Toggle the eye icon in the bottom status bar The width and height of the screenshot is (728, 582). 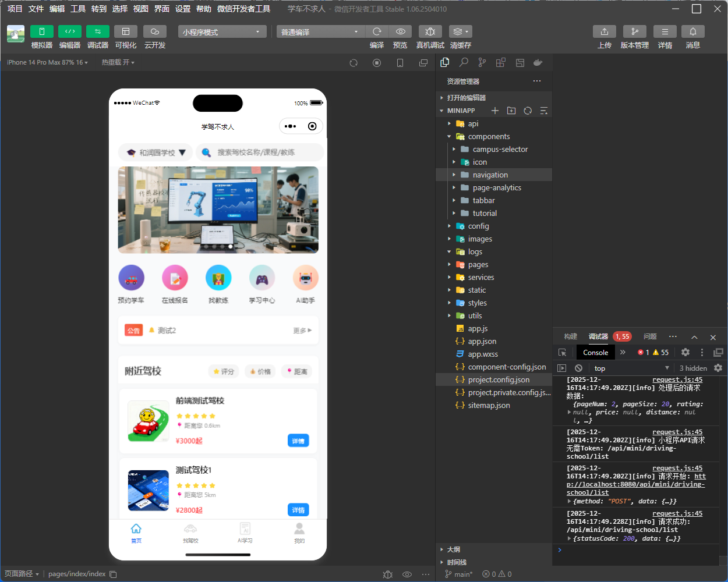point(407,574)
